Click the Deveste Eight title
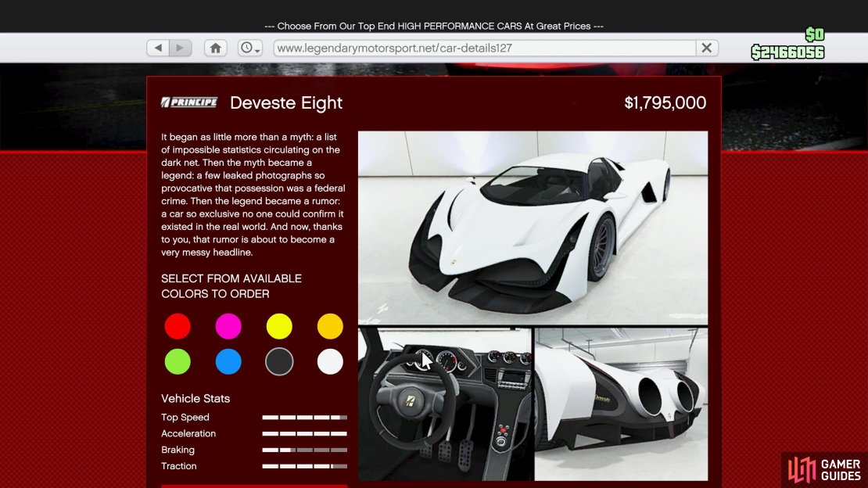This screenshot has height=488, width=868. (286, 103)
